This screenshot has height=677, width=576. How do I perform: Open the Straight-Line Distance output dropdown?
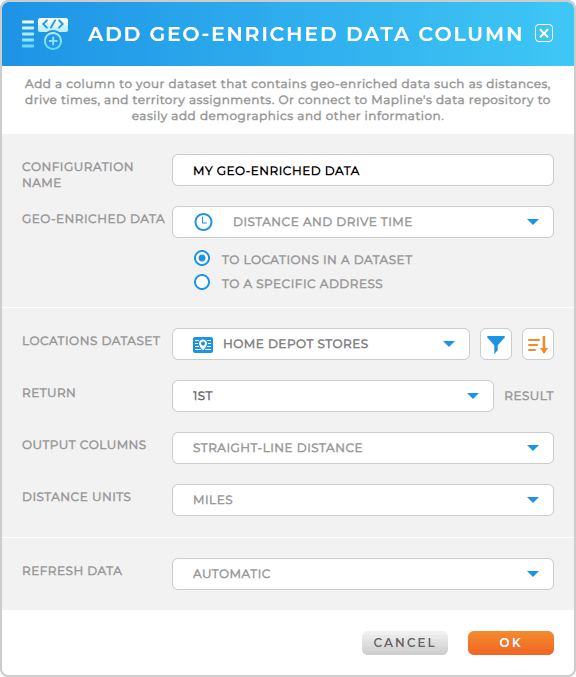tap(363, 448)
